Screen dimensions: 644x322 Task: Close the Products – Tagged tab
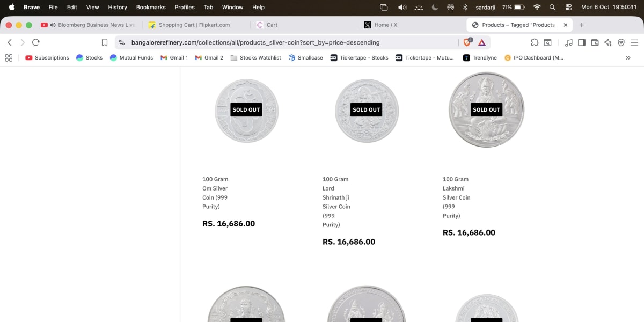[x=565, y=25]
